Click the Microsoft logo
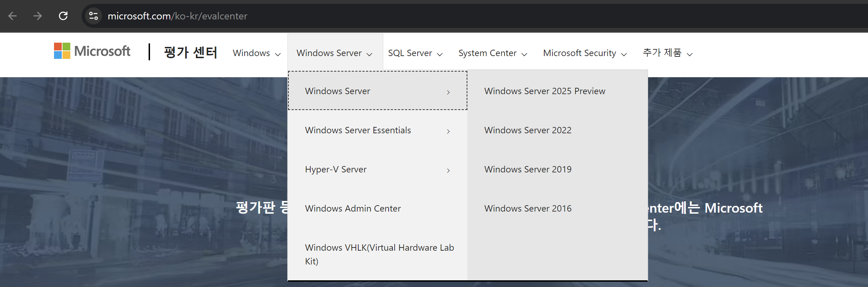868x287 pixels. [92, 51]
